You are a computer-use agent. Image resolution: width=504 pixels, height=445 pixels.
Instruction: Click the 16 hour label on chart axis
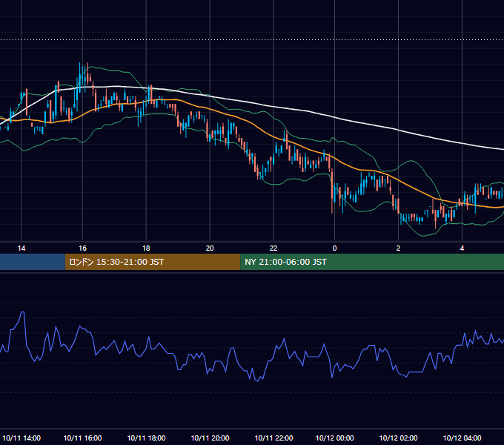point(82,248)
